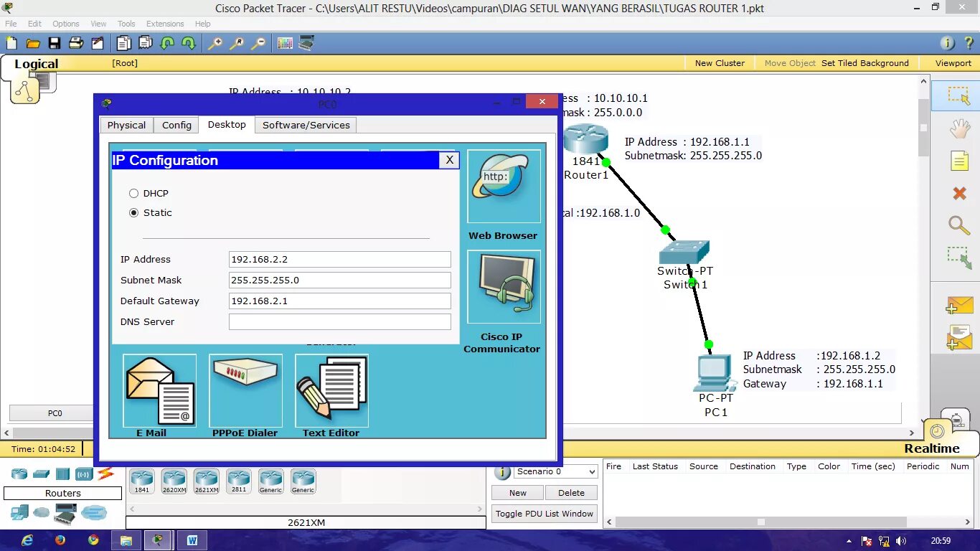Add a simple PDU envelope

point(959,305)
